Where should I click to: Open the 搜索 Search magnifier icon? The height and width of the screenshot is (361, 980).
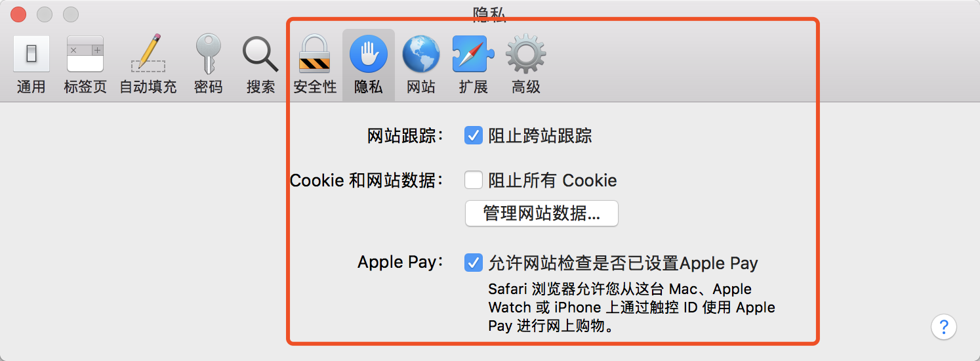click(260, 54)
